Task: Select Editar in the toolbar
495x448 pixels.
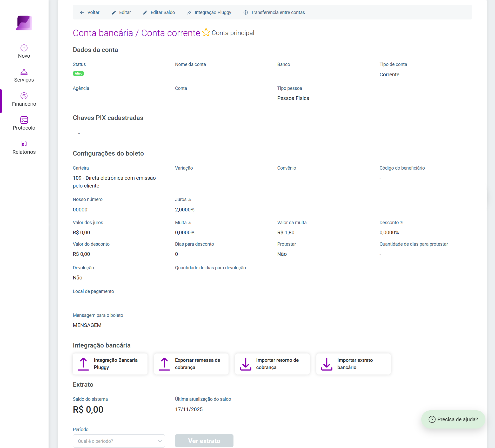Action: pyautogui.click(x=121, y=12)
